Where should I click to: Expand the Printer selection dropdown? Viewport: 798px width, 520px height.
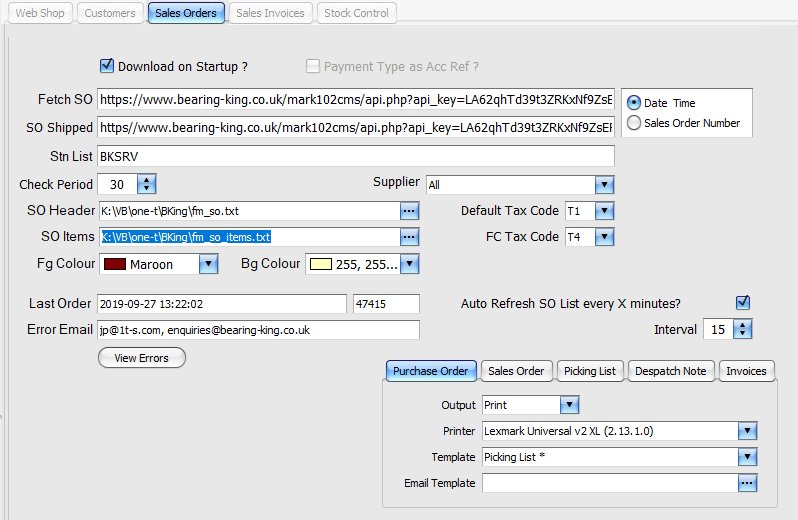click(747, 430)
